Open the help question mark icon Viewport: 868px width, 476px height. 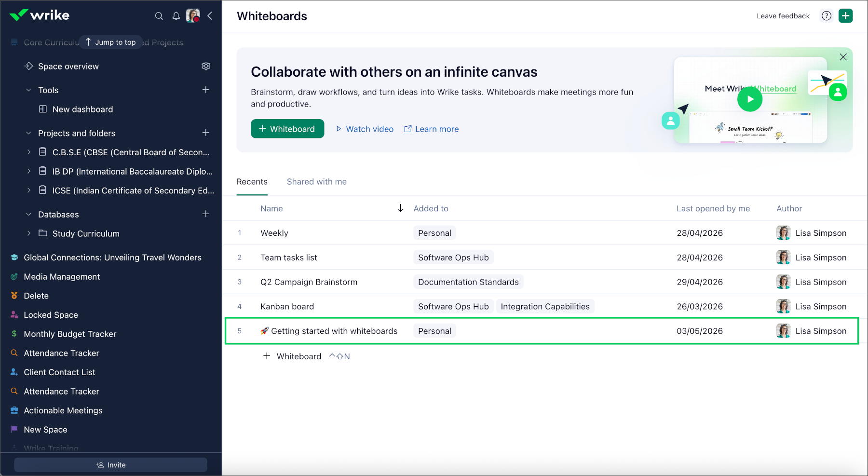827,16
